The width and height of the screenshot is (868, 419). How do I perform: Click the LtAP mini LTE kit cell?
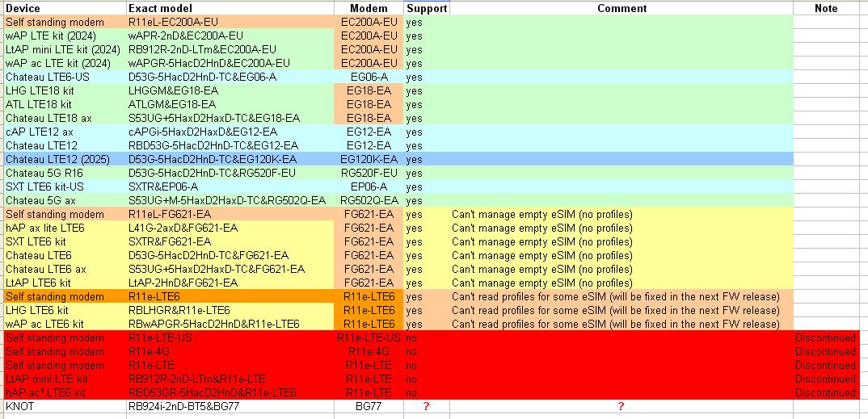(x=63, y=379)
